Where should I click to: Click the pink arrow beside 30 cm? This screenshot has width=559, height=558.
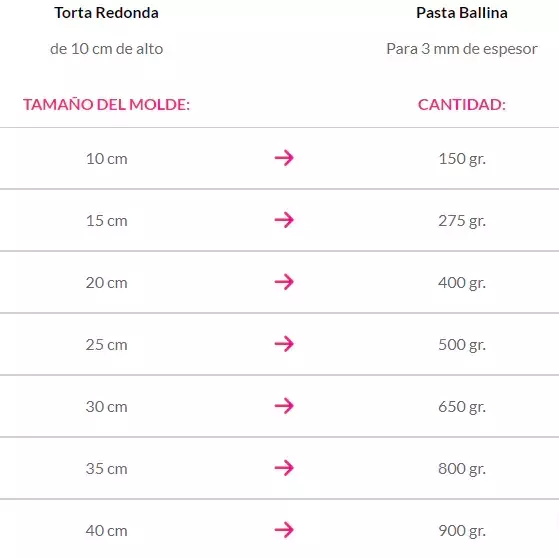pos(284,406)
